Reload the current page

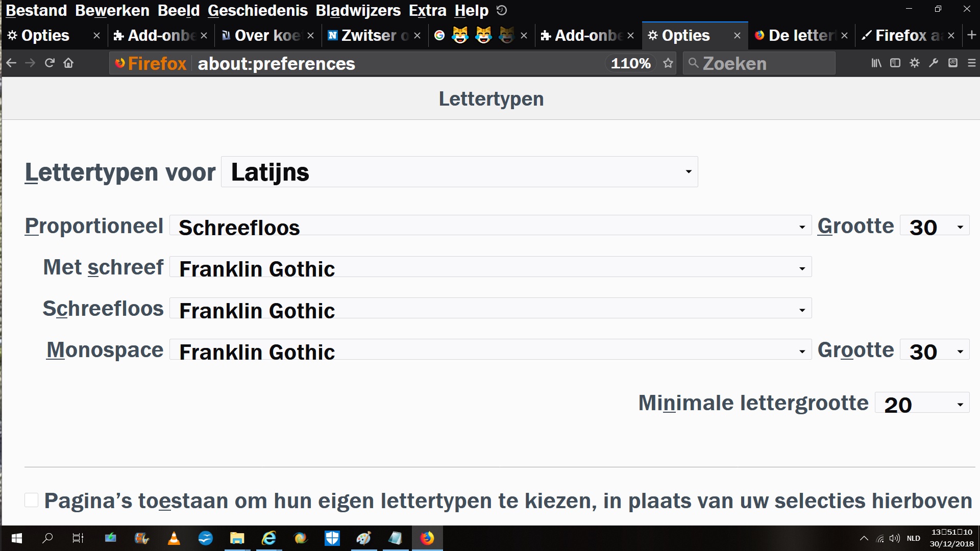[x=50, y=63]
